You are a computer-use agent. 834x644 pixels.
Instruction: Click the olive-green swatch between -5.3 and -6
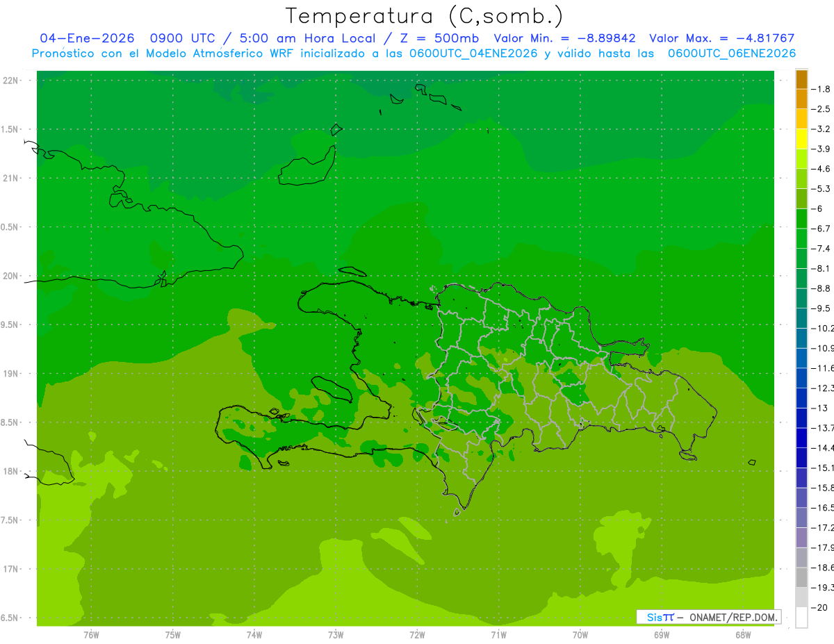click(x=801, y=199)
